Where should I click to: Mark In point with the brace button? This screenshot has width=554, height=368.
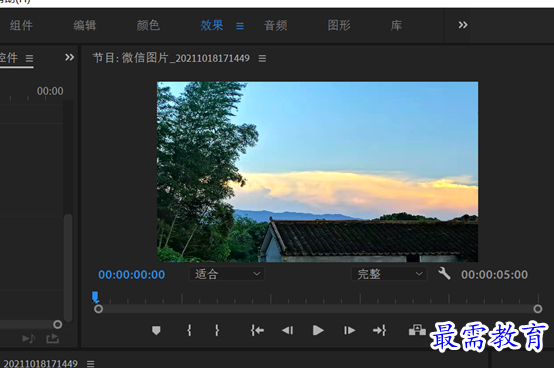189,331
